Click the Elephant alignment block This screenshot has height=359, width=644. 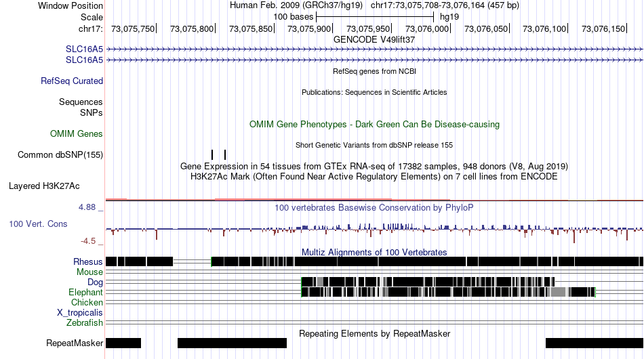pos(449,292)
